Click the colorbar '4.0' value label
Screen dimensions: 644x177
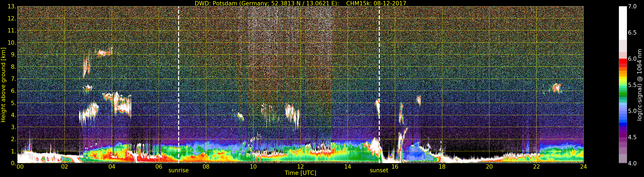[x=632, y=163]
